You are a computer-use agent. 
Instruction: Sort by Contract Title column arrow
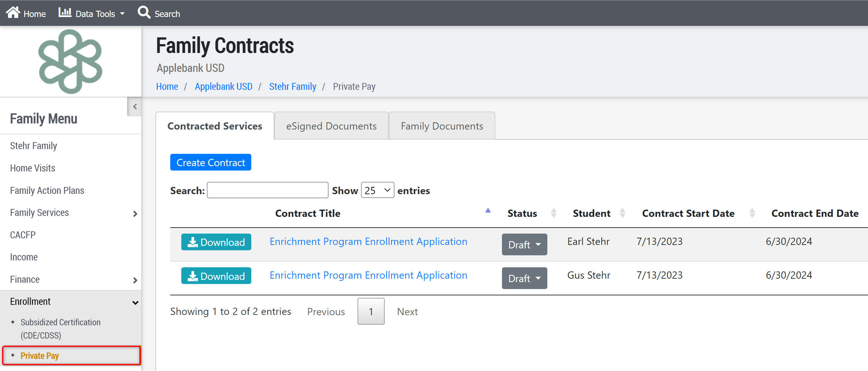coord(487,211)
